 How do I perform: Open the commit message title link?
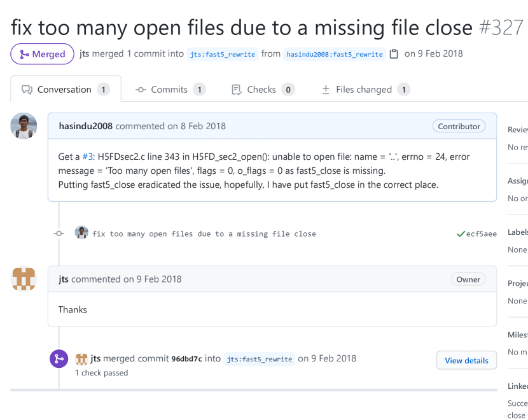[x=204, y=234]
